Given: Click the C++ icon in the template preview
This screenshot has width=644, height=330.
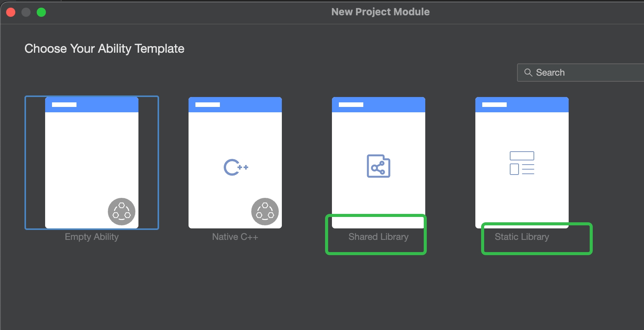Looking at the screenshot, I should [x=236, y=167].
